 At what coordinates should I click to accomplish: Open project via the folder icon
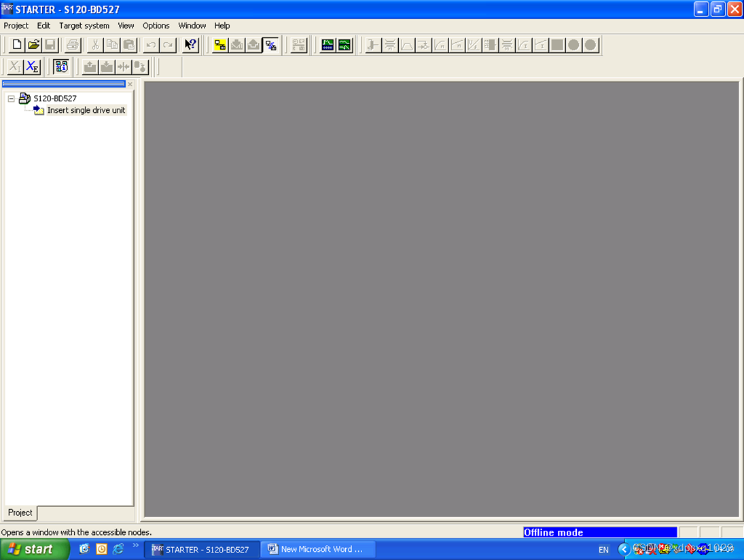34,45
